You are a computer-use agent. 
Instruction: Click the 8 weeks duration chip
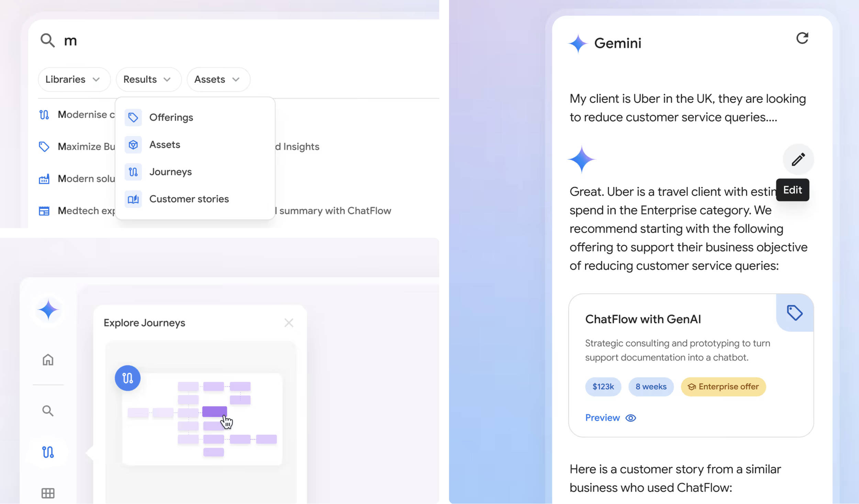[x=651, y=387]
